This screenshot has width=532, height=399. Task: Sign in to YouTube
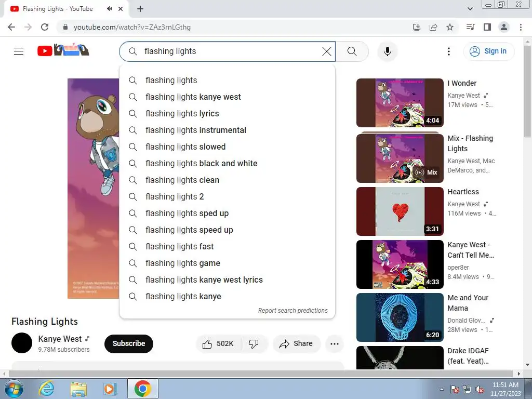[488, 51]
